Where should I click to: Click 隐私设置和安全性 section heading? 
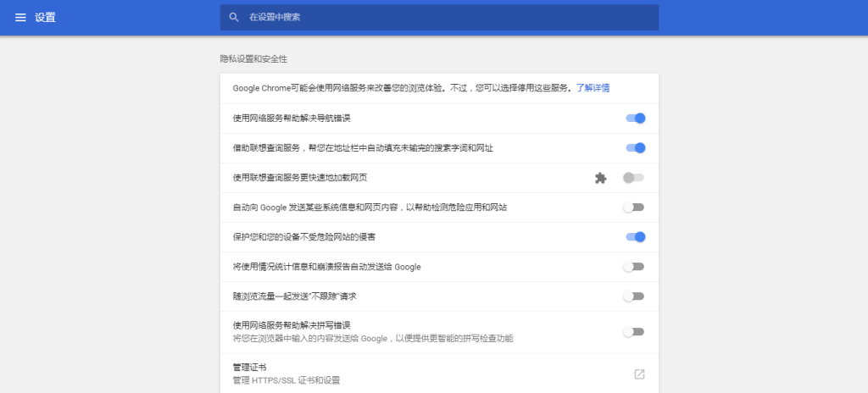[x=253, y=58]
